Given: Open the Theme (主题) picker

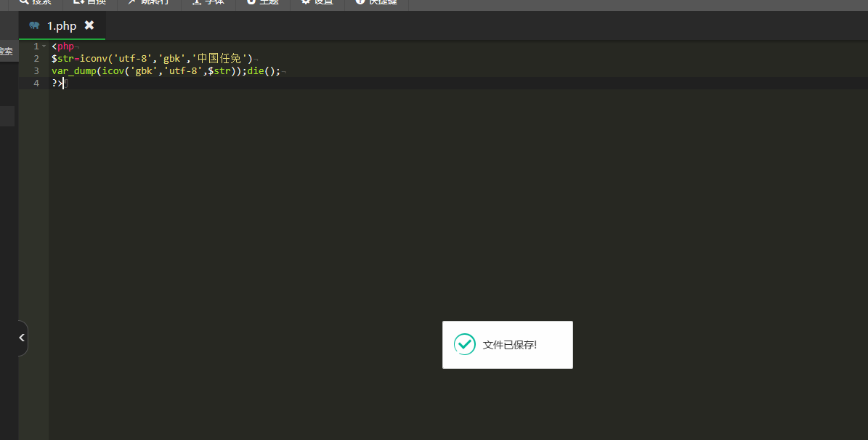Looking at the screenshot, I should [x=263, y=3].
